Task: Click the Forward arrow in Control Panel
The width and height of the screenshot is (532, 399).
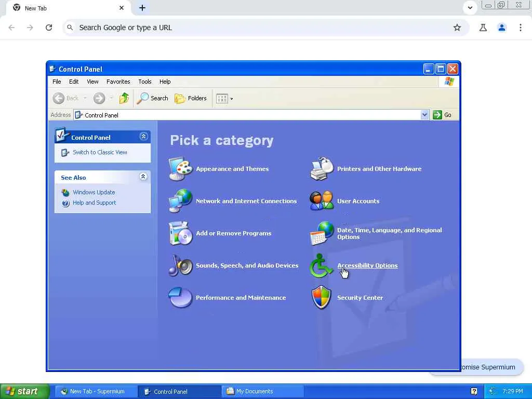Action: [99, 98]
